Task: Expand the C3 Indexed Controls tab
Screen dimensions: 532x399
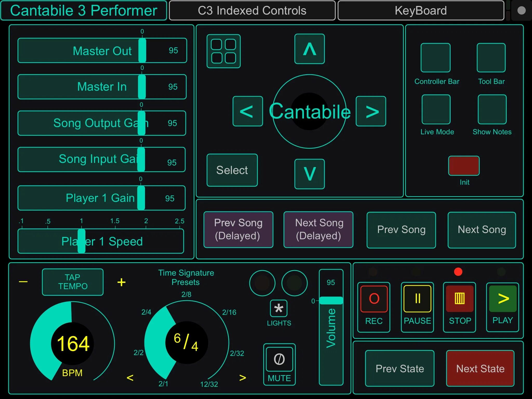Action: click(x=252, y=10)
